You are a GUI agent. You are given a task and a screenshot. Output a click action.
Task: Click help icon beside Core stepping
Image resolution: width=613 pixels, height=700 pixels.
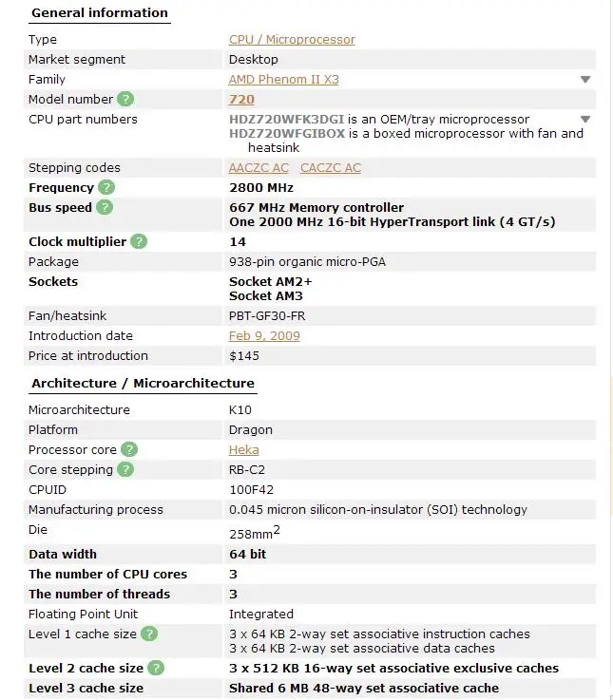pos(125,470)
